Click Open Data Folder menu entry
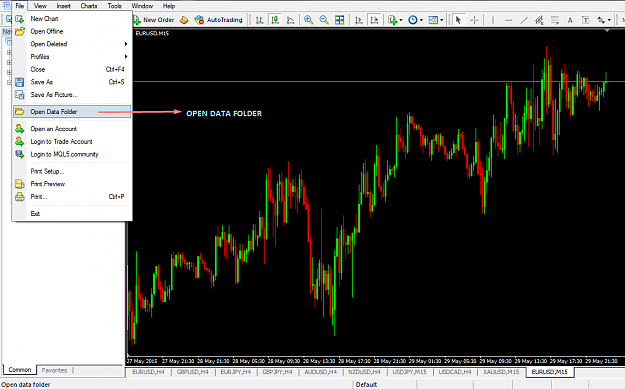Image resolution: width=625 pixels, height=389 pixels. point(72,112)
